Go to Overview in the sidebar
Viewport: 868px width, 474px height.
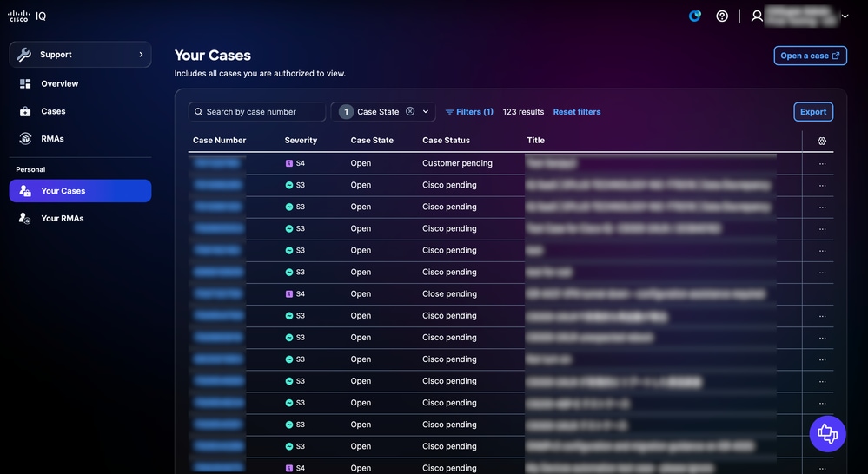click(59, 83)
